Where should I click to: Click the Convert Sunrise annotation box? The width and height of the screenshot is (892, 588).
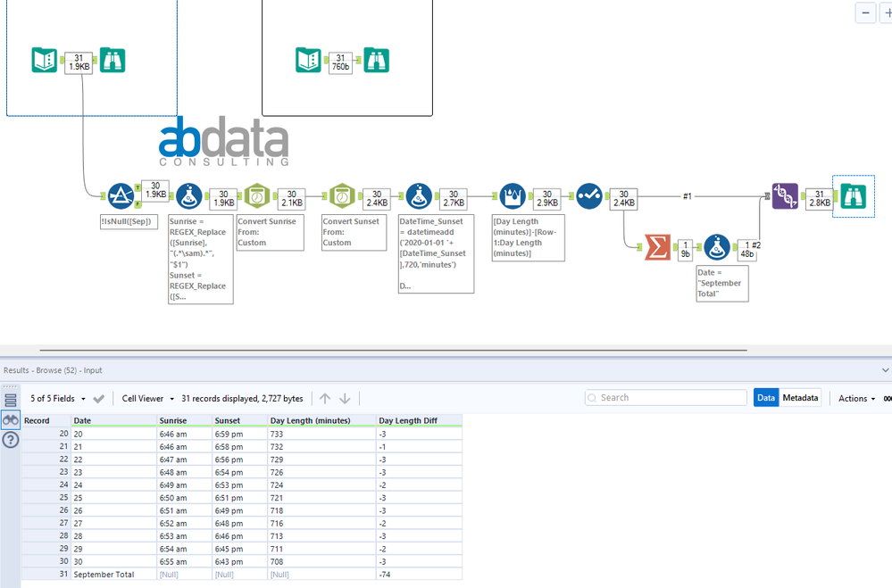[x=271, y=232]
